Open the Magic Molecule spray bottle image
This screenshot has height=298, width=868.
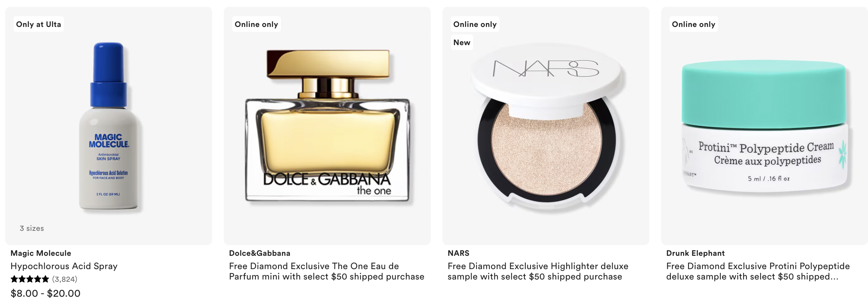click(x=108, y=126)
